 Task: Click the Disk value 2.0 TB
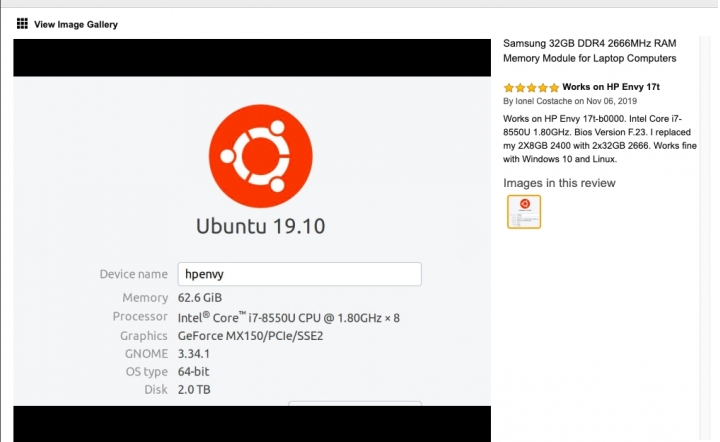point(194,390)
